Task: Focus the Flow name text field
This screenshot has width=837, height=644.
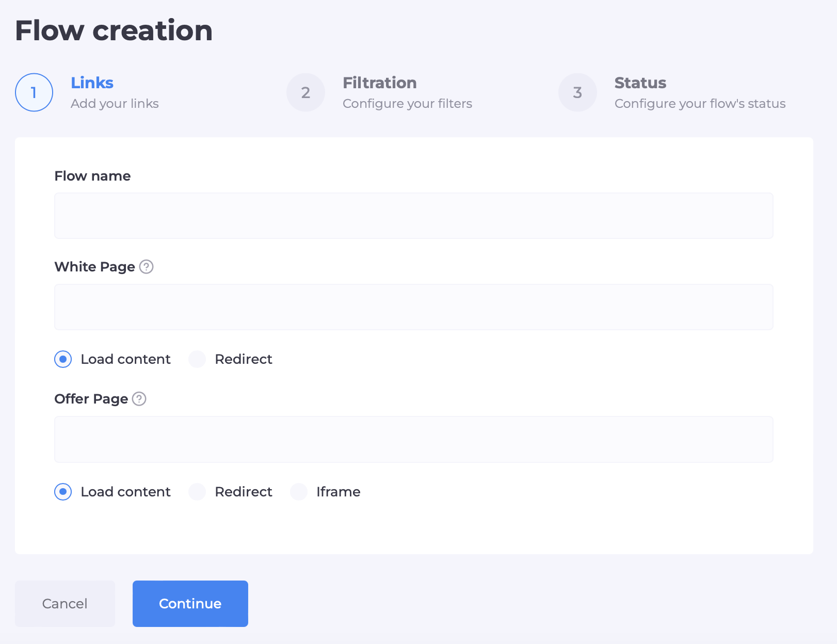Action: (413, 216)
